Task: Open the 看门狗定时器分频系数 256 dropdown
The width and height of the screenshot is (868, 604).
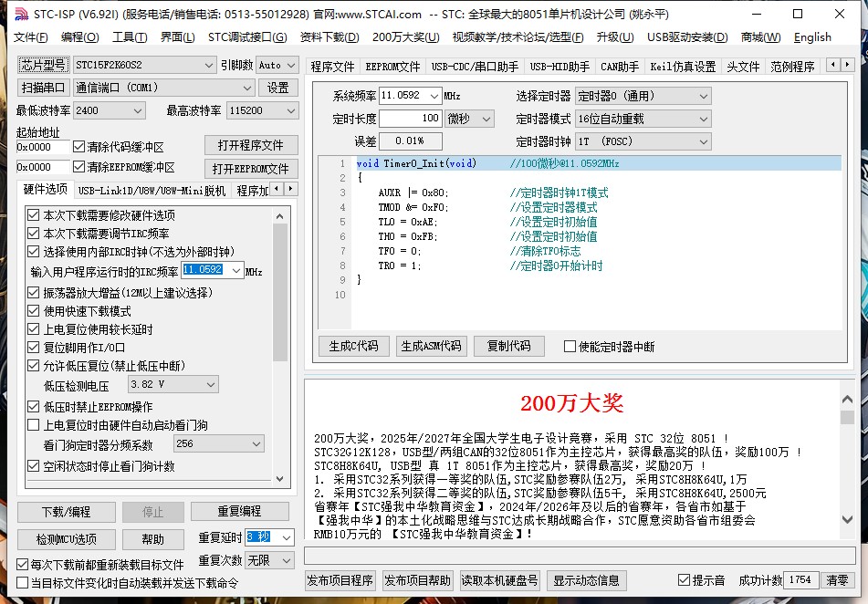Action: point(219,443)
